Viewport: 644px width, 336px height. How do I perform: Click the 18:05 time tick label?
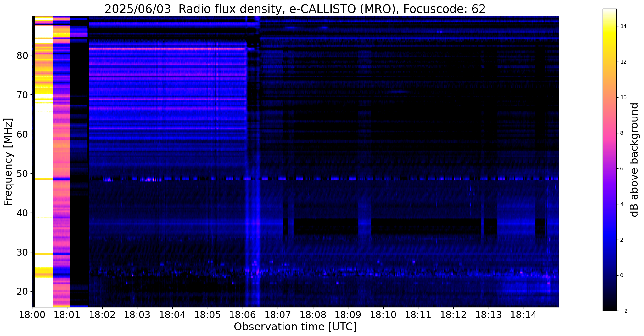pos(207,315)
